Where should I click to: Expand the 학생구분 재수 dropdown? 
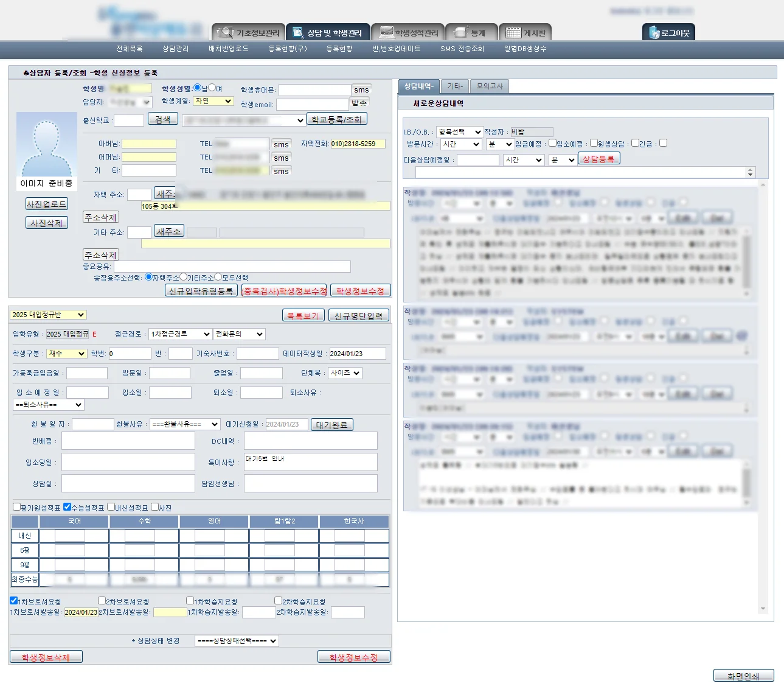pyautogui.click(x=67, y=353)
